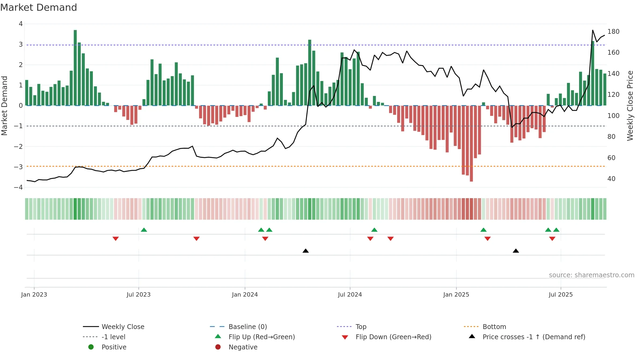The width and height of the screenshot is (644, 362).
Task: Click the Jan 2024 axis label
Action: 245,295
